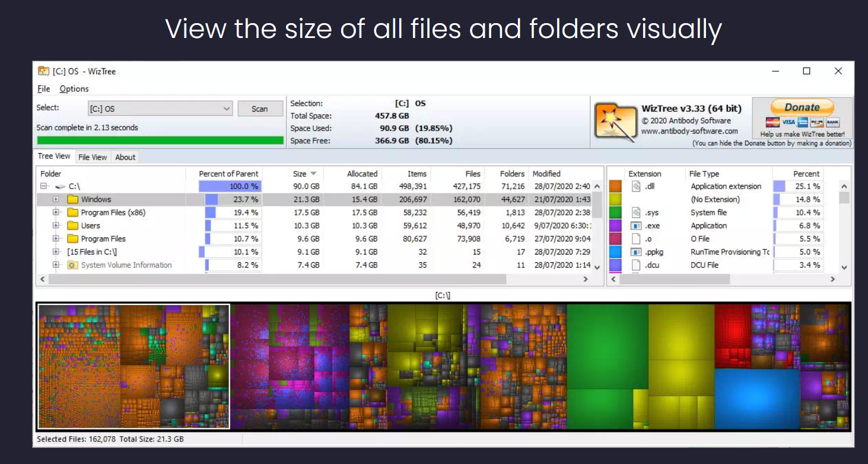Click the Program Files folder icon
Viewport: 868px width, 464px height.
pyautogui.click(x=73, y=239)
